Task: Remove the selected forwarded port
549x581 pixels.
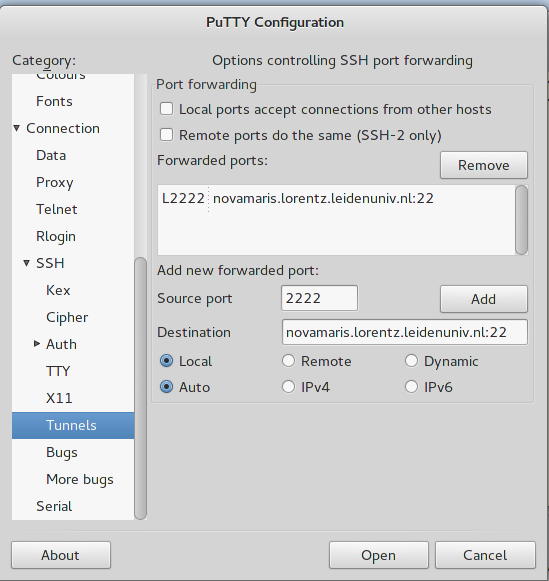Action: coord(484,165)
